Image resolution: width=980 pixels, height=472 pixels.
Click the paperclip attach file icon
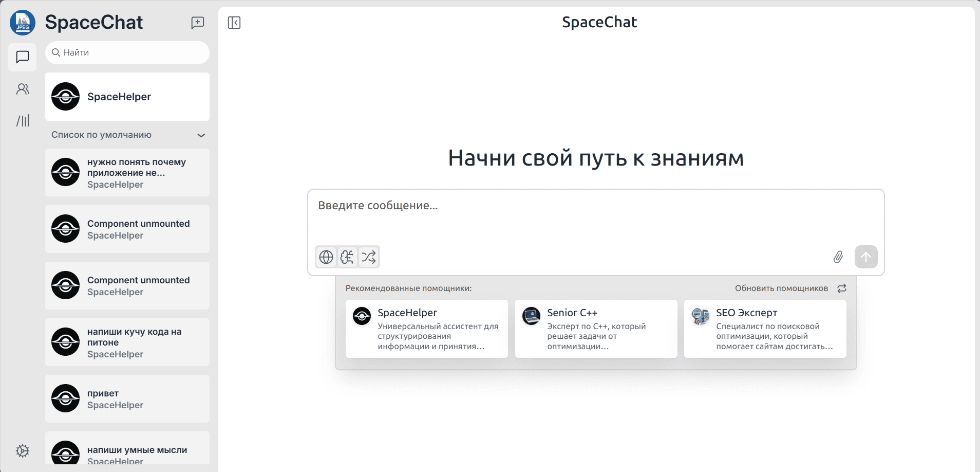tap(838, 257)
